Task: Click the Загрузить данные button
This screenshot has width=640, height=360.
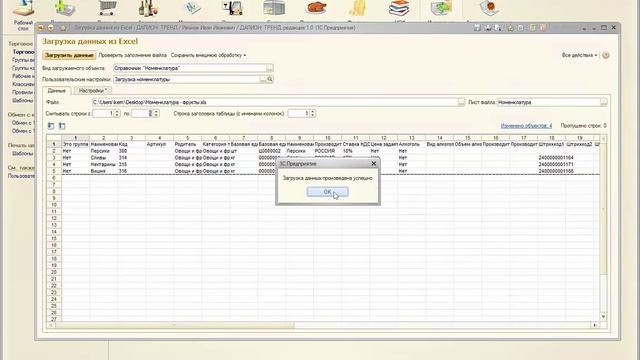Action: coord(69,55)
